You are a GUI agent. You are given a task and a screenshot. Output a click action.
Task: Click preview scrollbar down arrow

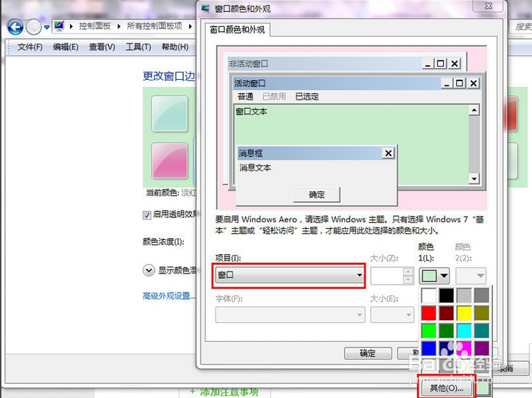pos(474,179)
